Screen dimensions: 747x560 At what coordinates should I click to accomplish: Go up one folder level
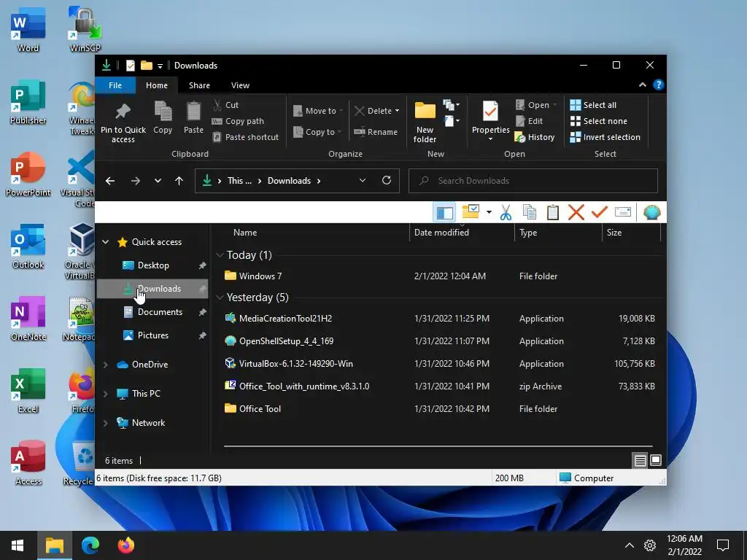click(x=179, y=181)
